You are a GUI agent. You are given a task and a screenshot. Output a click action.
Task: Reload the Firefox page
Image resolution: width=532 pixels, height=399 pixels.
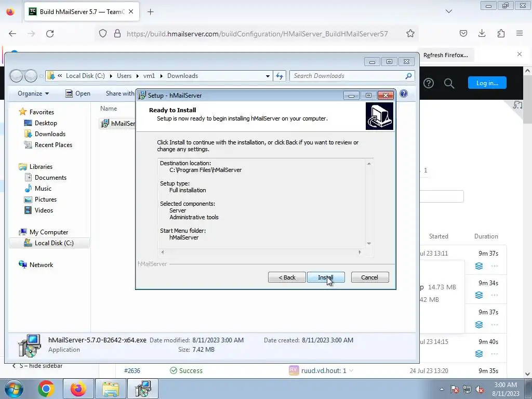click(50, 34)
